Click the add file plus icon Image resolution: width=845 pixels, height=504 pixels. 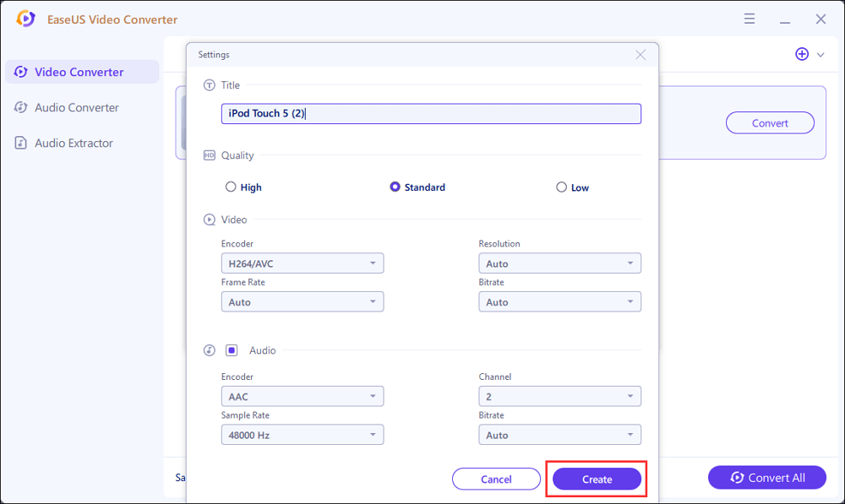[802, 54]
